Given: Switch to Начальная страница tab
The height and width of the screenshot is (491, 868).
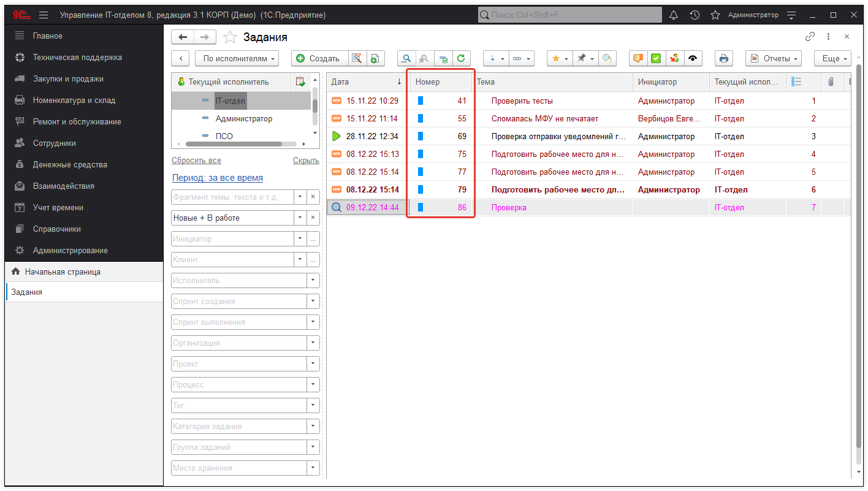Looking at the screenshot, I should tap(63, 272).
